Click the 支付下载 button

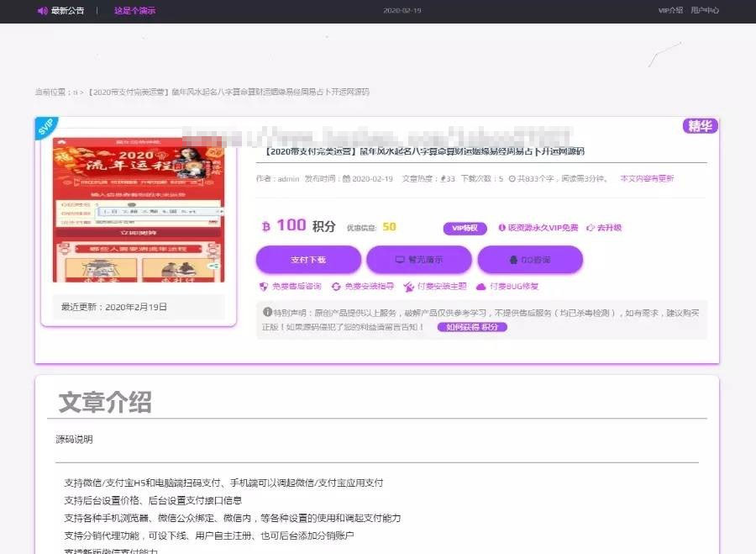coord(308,259)
